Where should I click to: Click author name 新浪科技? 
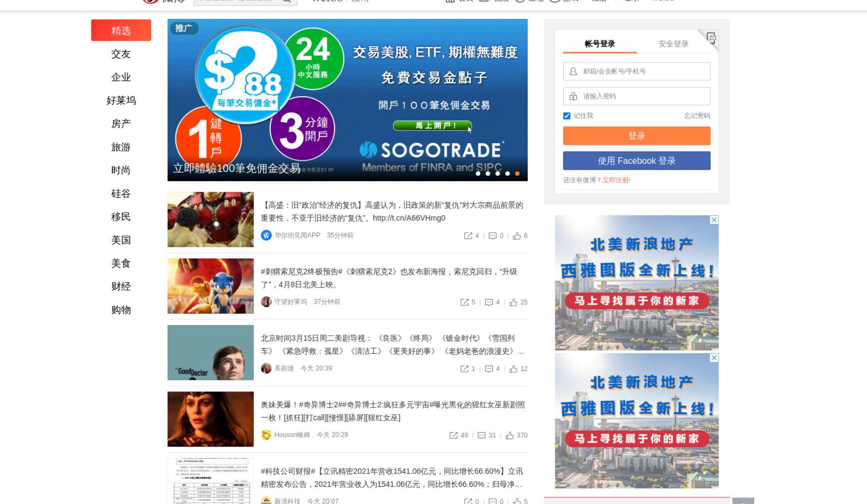coord(287,501)
